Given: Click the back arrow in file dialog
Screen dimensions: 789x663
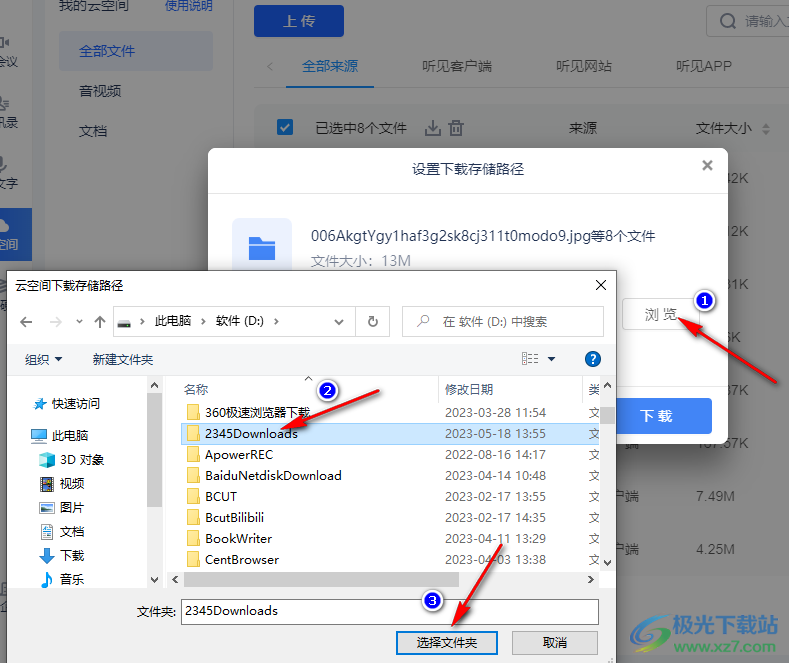Looking at the screenshot, I should (x=27, y=322).
